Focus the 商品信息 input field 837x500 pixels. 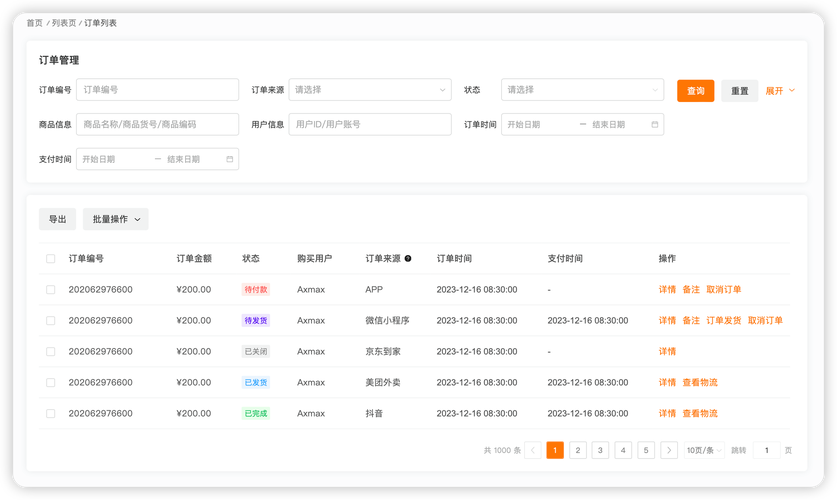click(157, 124)
